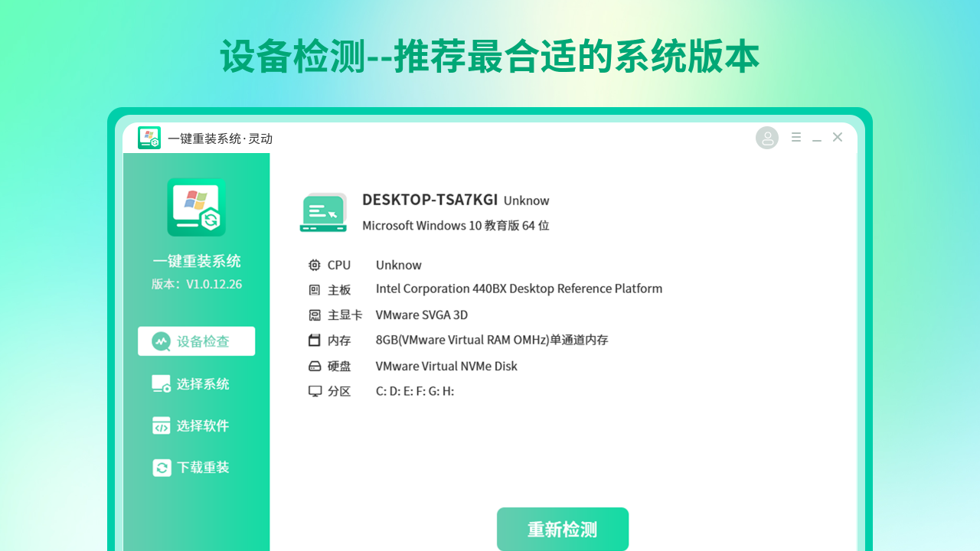The width and height of the screenshot is (980, 551).
Task: Click the CPU gear icon
Action: pos(315,265)
